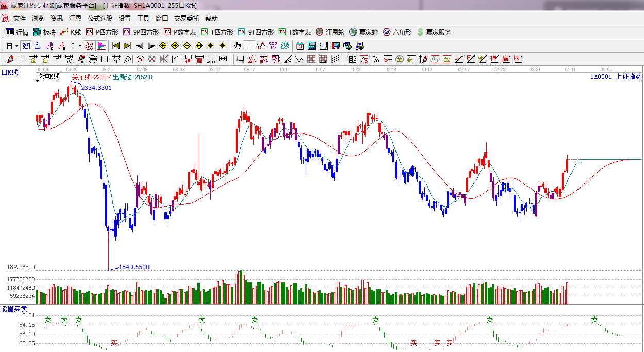The width and height of the screenshot is (644, 352).
Task: Toggle the red 权 adjustment button
Action: pos(89,46)
